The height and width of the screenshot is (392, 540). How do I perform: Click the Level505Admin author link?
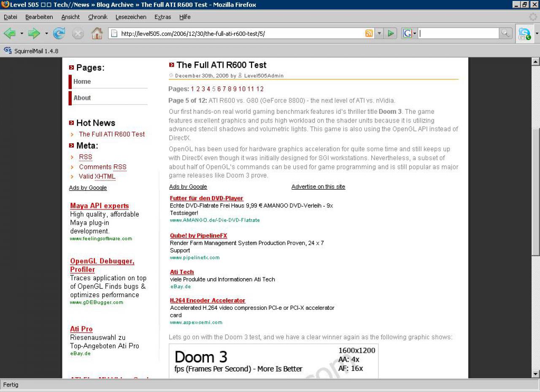click(x=264, y=76)
